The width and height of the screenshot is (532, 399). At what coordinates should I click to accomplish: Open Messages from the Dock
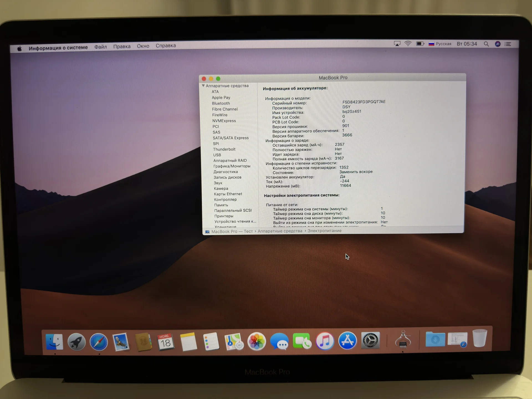pos(279,341)
